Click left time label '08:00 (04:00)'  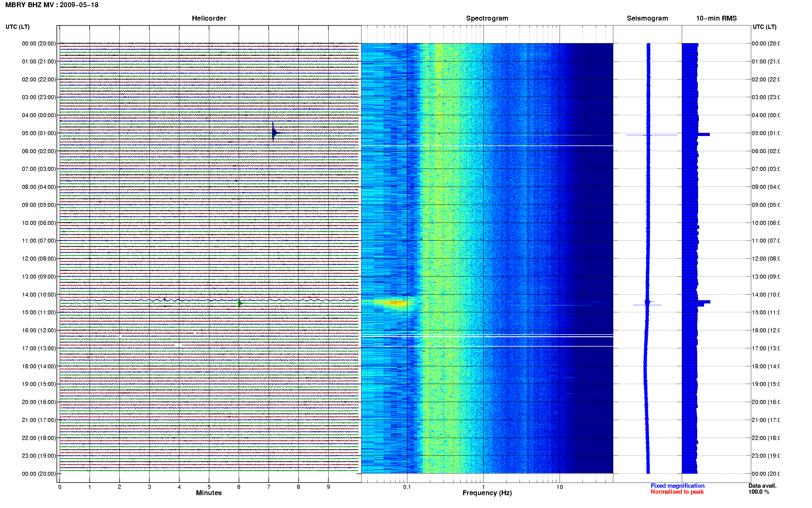[x=39, y=187]
